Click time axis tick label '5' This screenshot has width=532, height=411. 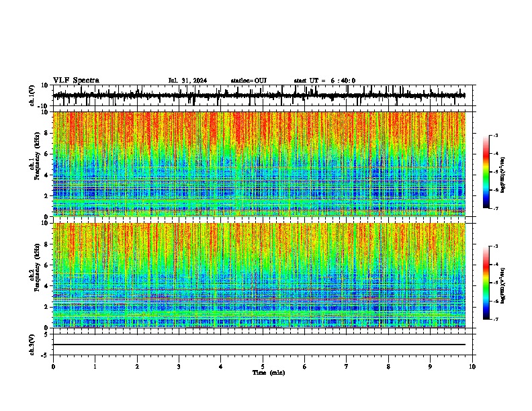[x=263, y=367]
